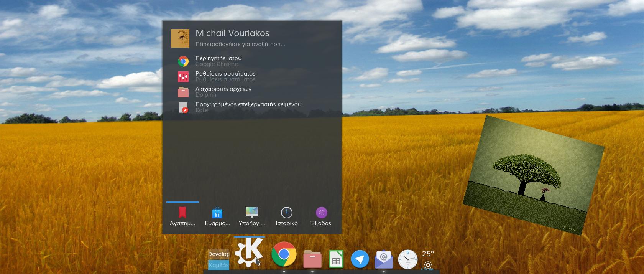Open Διαχειριστής αρχείων Dolphin entry

click(x=223, y=92)
